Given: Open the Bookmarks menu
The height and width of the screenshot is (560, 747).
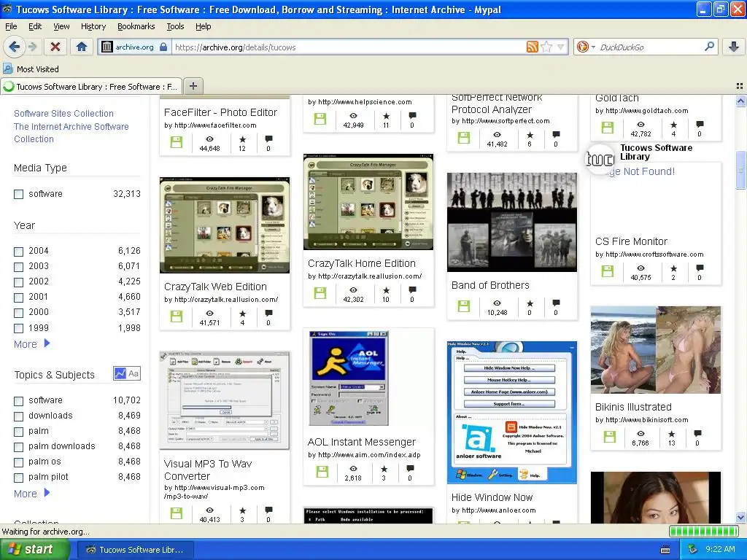Looking at the screenshot, I should [x=136, y=26].
